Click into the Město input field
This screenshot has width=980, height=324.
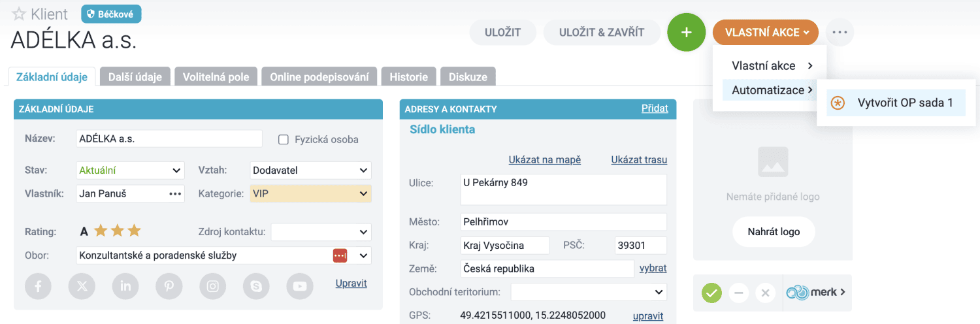click(563, 222)
